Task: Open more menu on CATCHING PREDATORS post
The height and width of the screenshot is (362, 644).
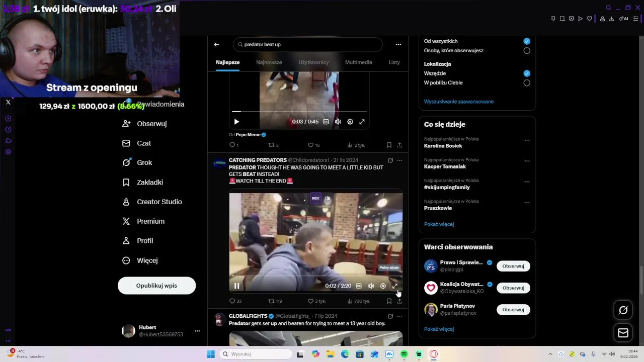Action: (x=399, y=160)
